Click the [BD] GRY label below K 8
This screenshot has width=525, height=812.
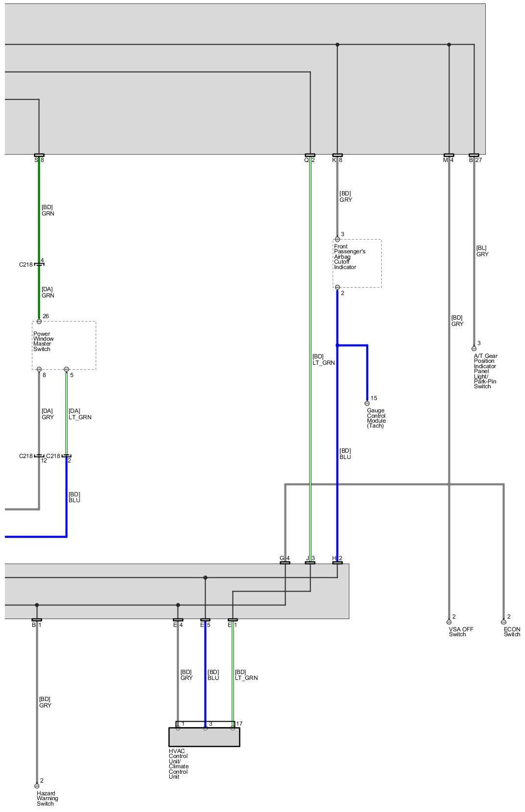(346, 196)
